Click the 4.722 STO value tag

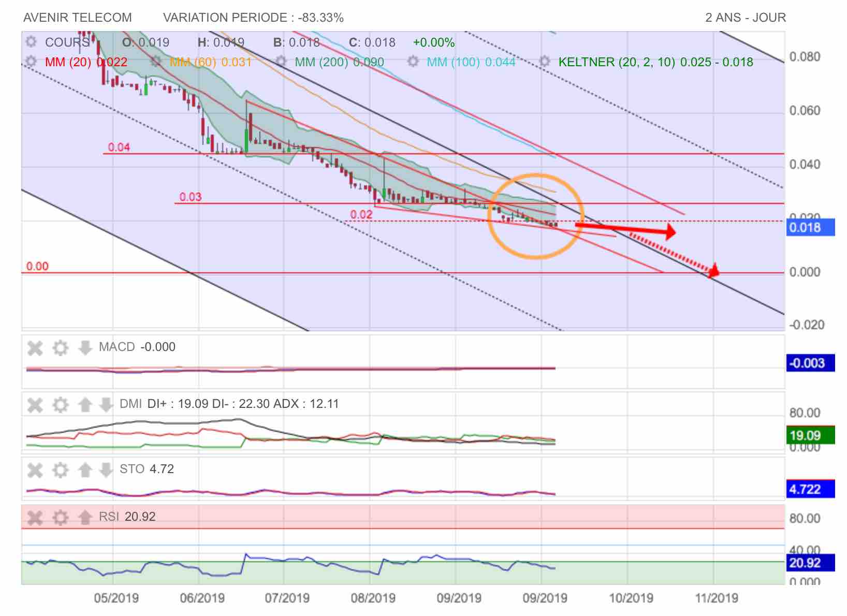[811, 489]
